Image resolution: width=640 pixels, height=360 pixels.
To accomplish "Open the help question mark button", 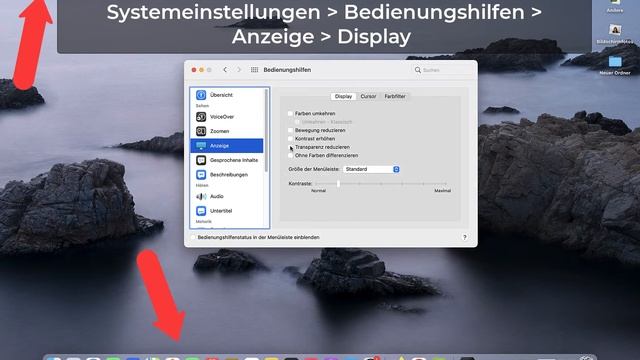I will 464,237.
